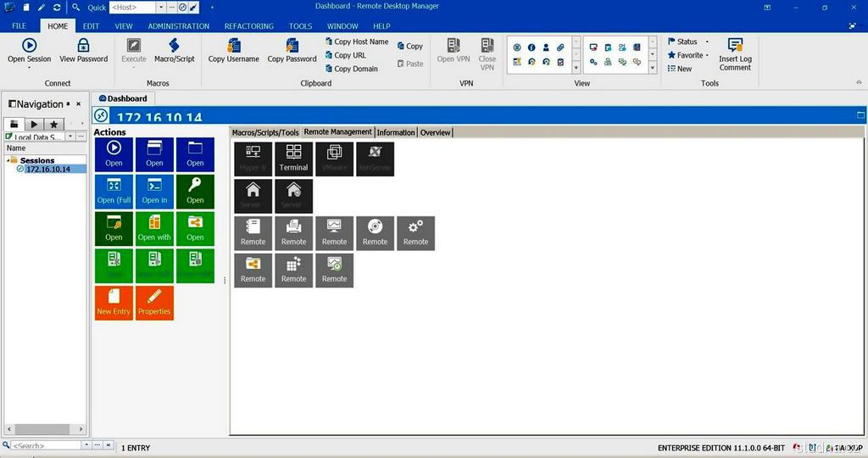Open the Quick connect Host dropdown
Screen dimensions: 868x458
161,8
